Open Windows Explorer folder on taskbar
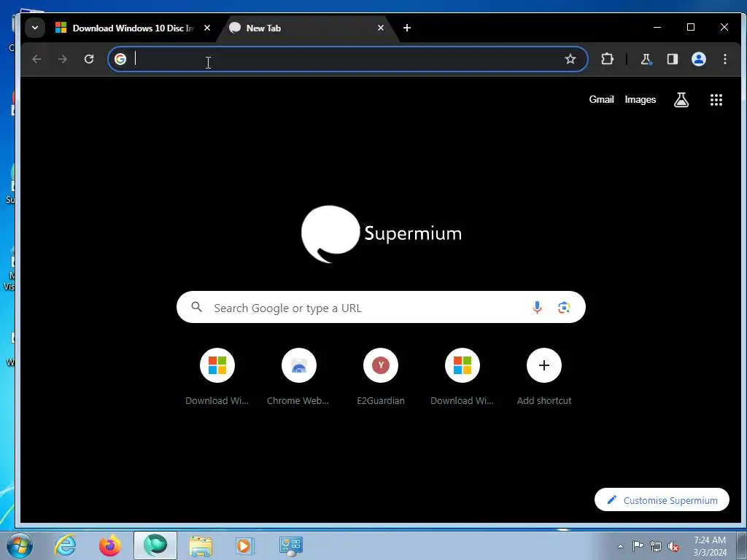The width and height of the screenshot is (747, 560). pyautogui.click(x=201, y=545)
